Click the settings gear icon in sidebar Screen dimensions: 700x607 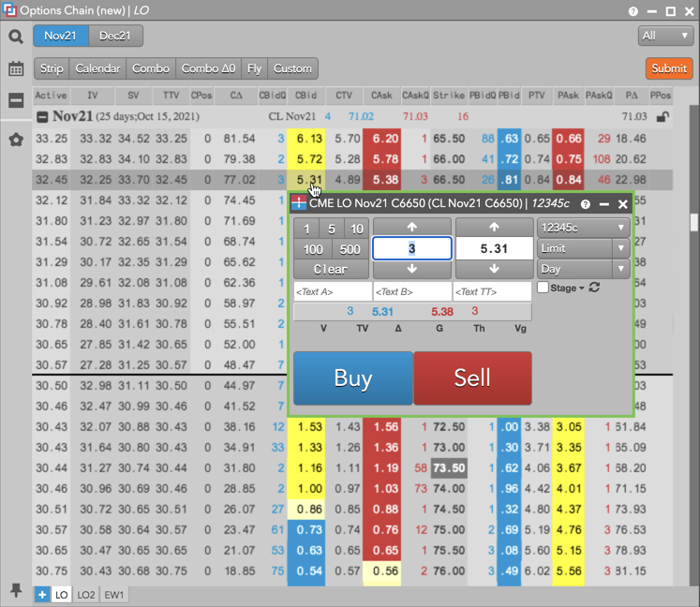(x=16, y=140)
